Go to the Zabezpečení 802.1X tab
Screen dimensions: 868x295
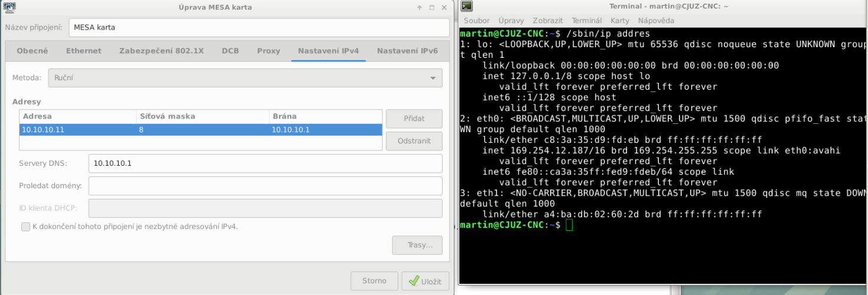tap(161, 51)
